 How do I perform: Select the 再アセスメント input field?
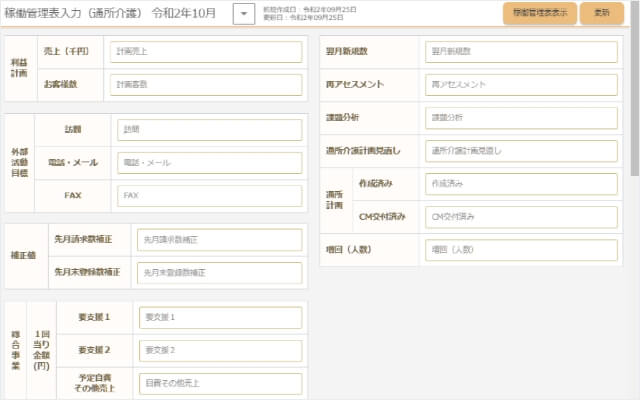(x=521, y=85)
